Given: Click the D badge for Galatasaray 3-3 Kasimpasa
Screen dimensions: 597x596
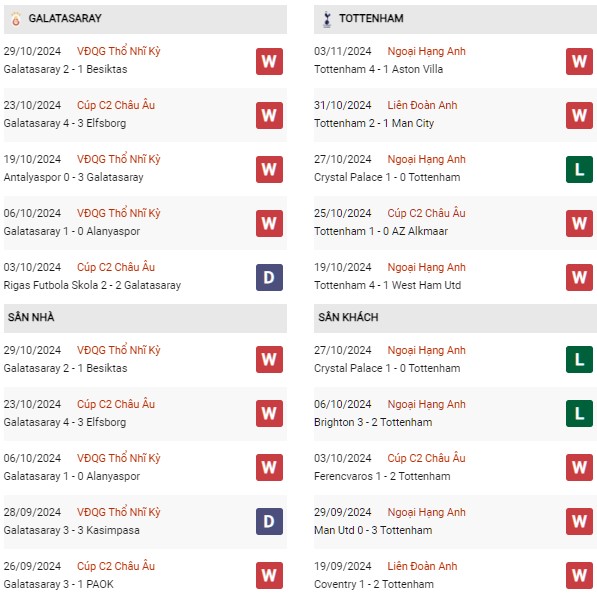Looking at the screenshot, I should click(269, 521).
